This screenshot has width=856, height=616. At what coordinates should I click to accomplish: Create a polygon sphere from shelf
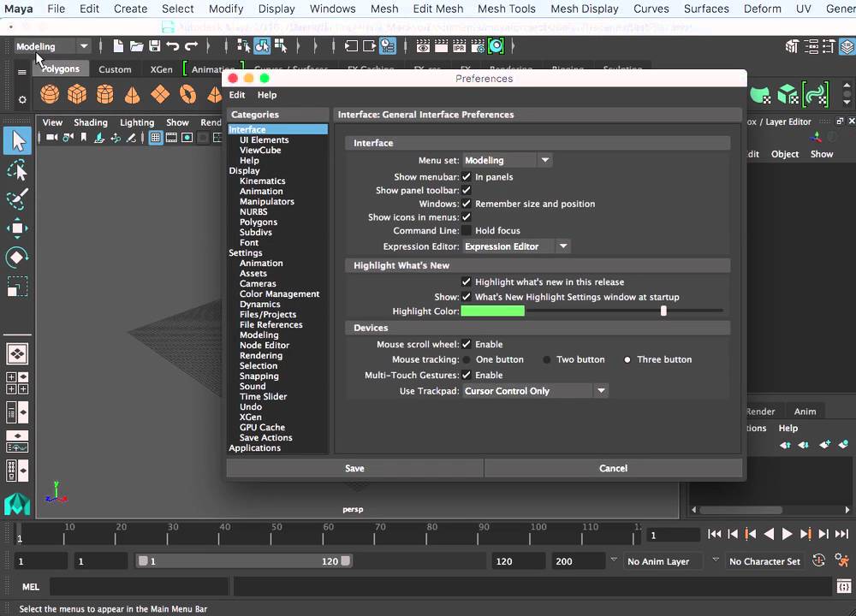point(50,94)
